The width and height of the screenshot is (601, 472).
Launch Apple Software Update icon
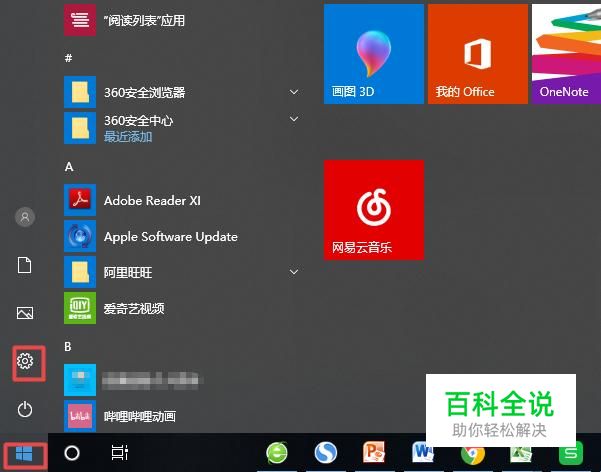[x=80, y=236]
